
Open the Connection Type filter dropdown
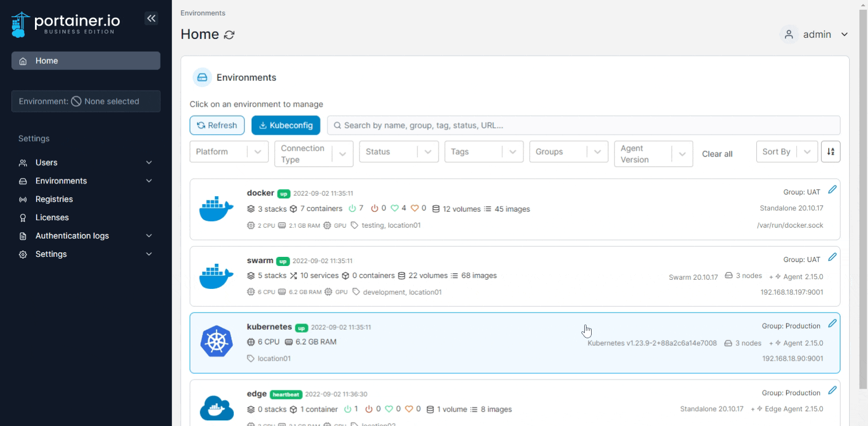314,154
